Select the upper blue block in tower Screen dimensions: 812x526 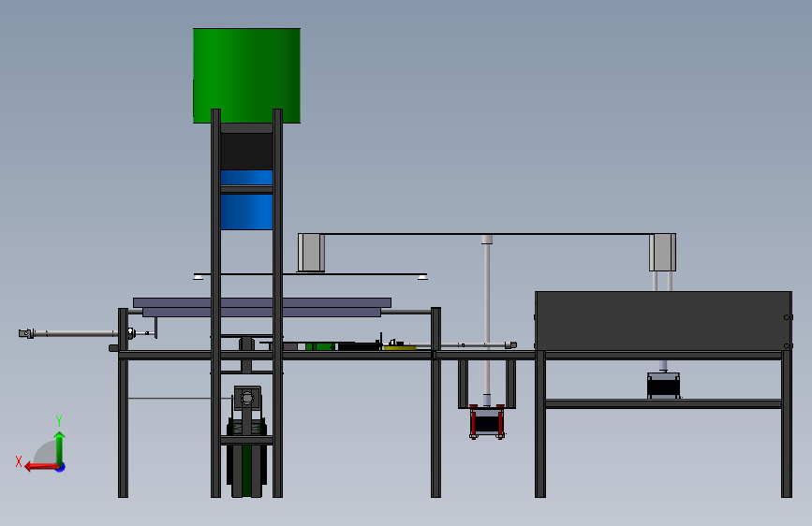[246, 177]
